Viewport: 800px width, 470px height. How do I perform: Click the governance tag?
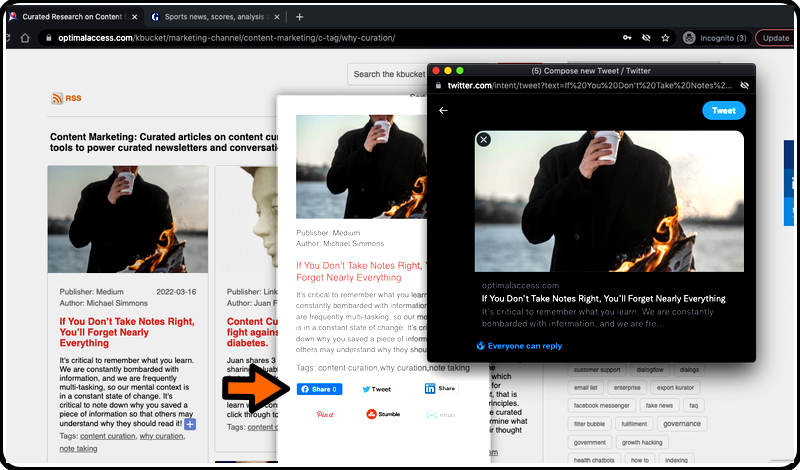[682, 424]
